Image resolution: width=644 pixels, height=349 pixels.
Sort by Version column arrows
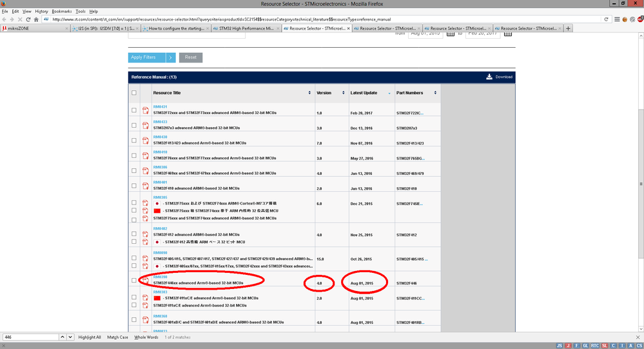coord(344,93)
